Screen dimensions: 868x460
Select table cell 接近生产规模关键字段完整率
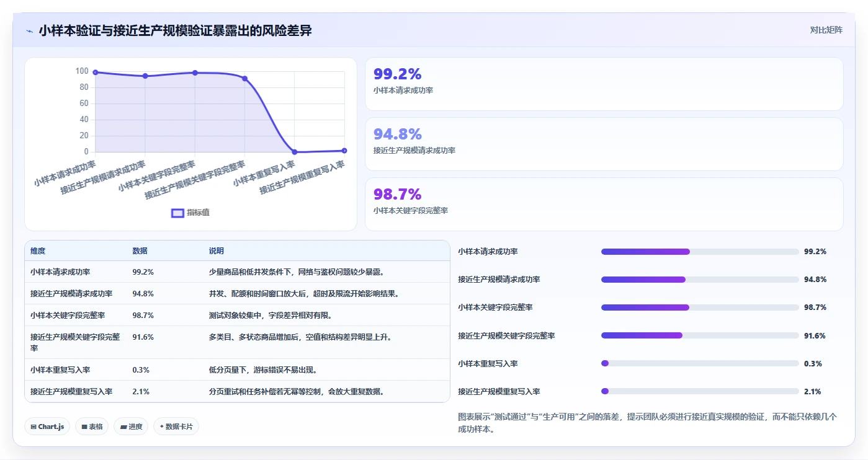click(x=75, y=342)
